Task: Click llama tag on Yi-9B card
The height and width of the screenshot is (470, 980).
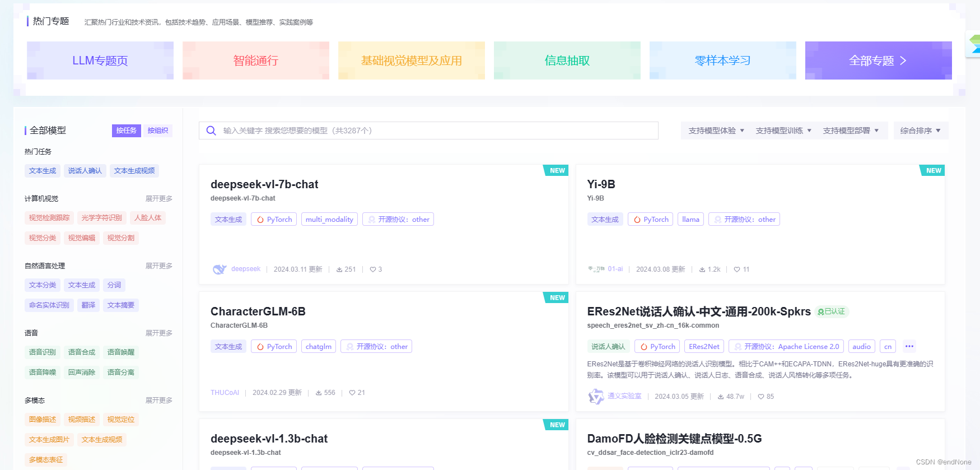Action: point(690,220)
